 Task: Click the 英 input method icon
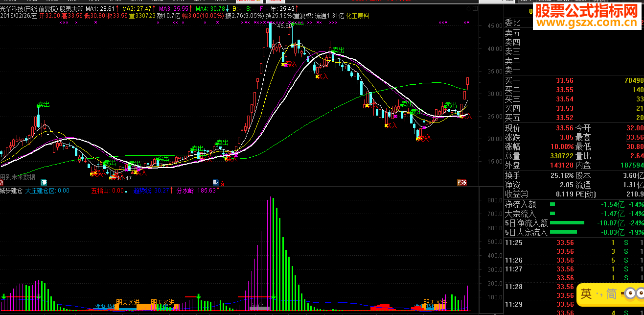(586, 294)
